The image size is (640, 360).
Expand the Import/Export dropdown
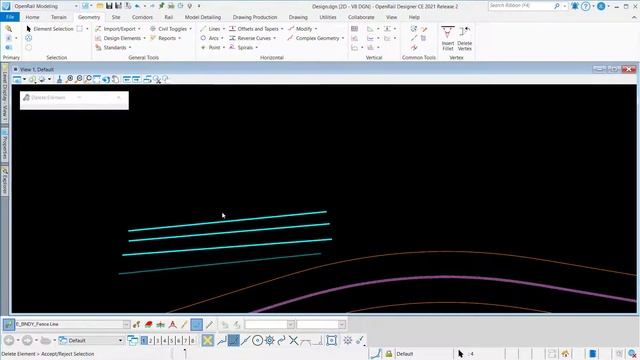[x=118, y=29]
